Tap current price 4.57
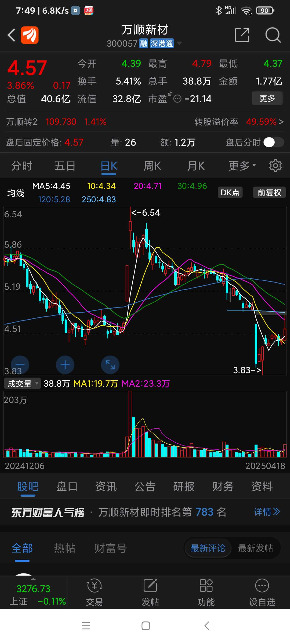 point(27,68)
